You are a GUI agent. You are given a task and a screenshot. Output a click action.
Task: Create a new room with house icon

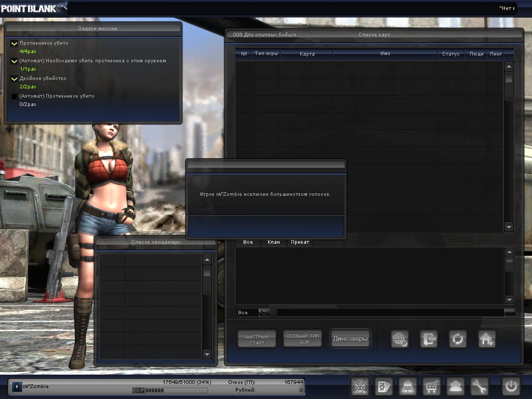click(487, 339)
